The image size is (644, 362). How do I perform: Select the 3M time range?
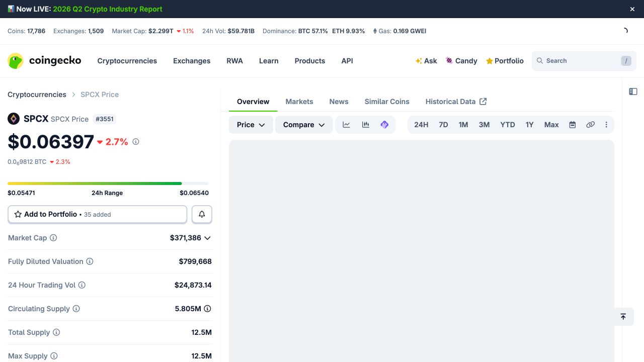[484, 125]
